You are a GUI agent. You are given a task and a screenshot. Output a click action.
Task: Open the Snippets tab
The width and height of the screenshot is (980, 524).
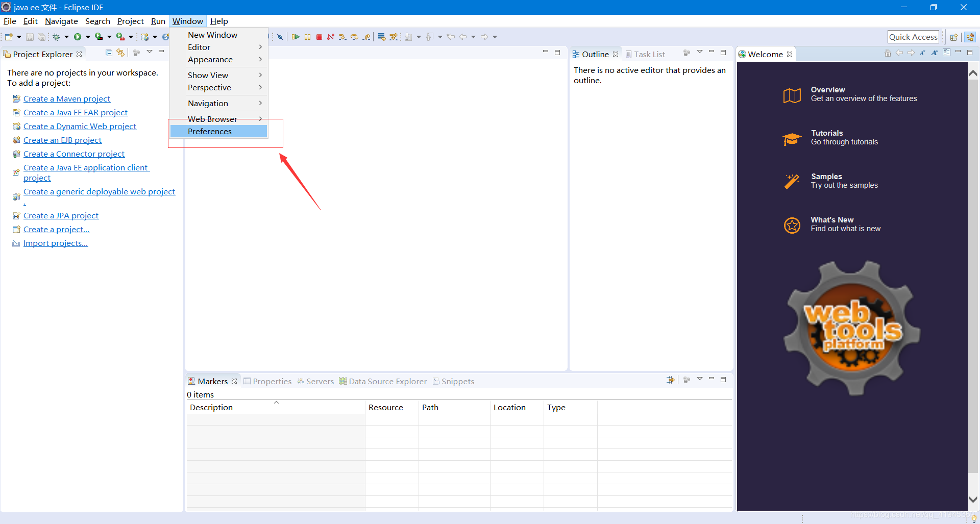tap(454, 381)
